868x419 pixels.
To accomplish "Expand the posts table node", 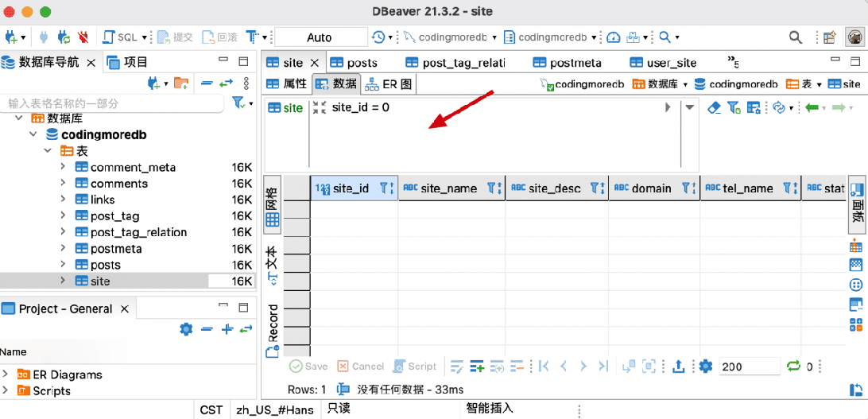I will point(63,265).
